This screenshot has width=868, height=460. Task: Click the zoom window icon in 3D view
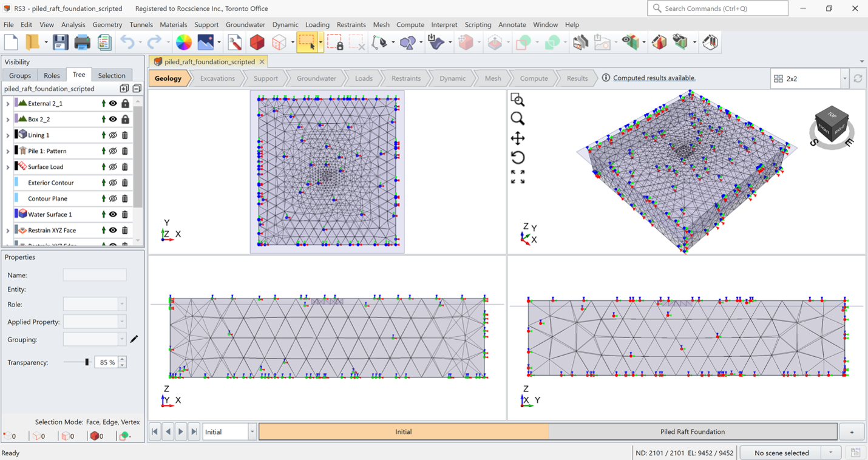point(518,100)
